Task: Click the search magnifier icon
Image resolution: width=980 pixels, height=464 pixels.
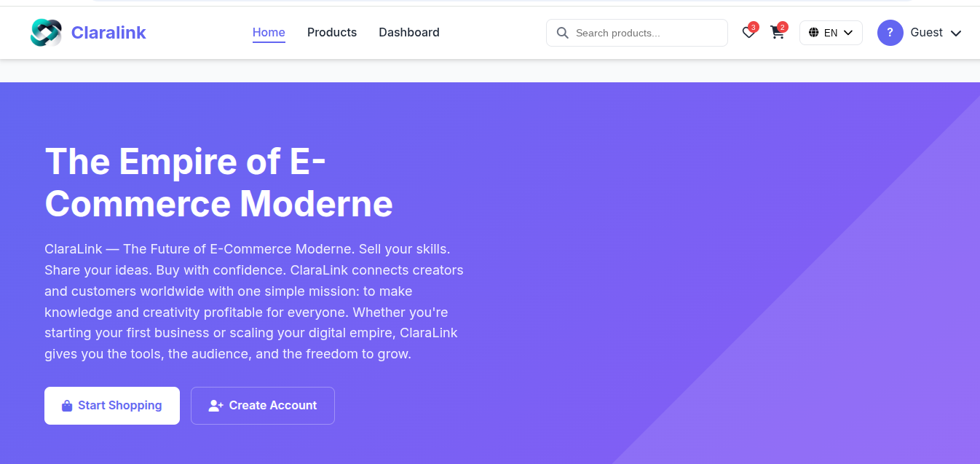Action: click(562, 33)
